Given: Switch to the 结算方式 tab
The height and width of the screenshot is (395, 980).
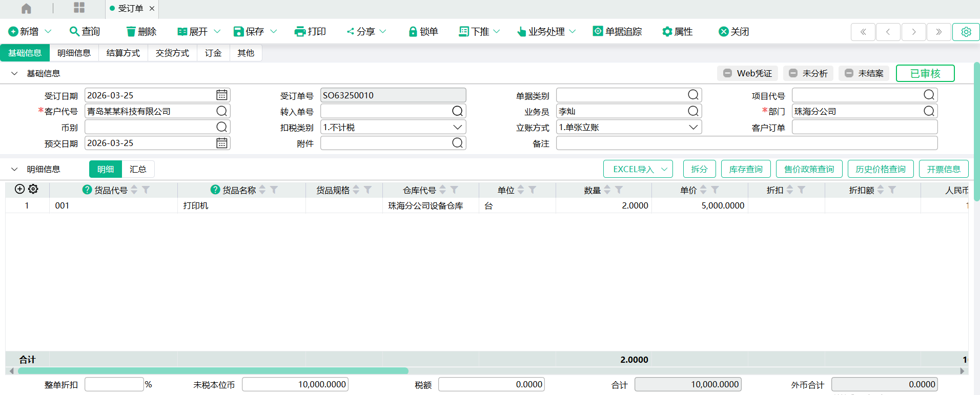Looking at the screenshot, I should click(x=123, y=53).
